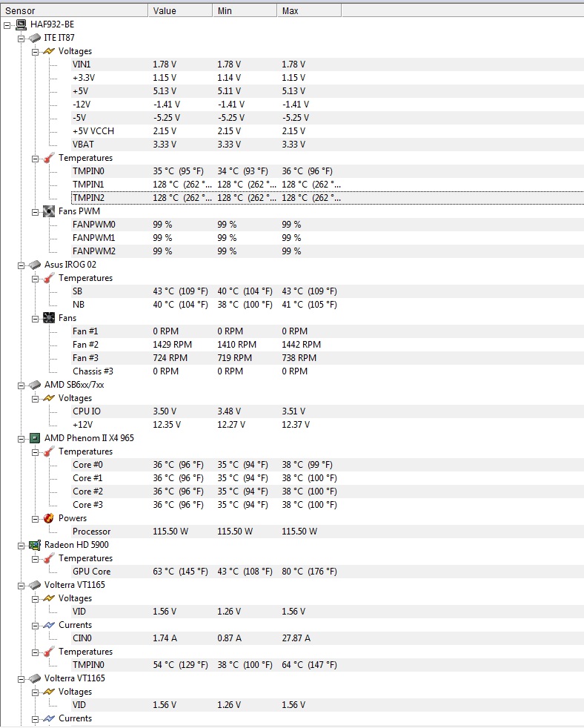Collapse the Fans group under Asus IROG 02

click(35, 319)
